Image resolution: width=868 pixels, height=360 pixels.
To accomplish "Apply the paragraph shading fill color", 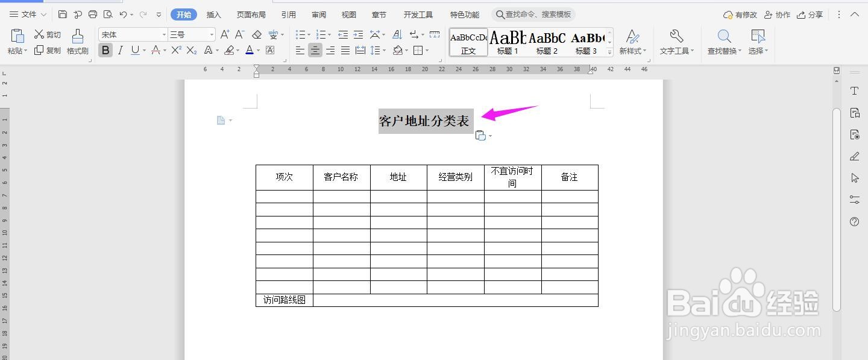I will [398, 51].
